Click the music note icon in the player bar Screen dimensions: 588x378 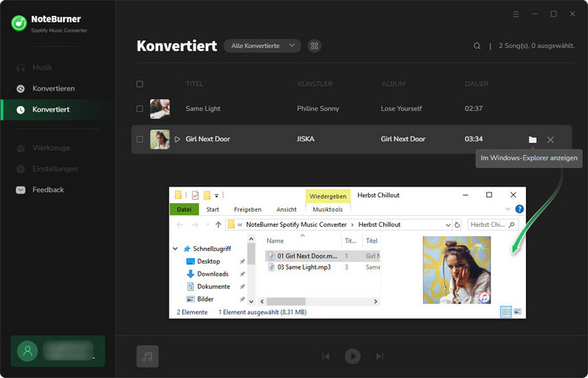tap(147, 356)
